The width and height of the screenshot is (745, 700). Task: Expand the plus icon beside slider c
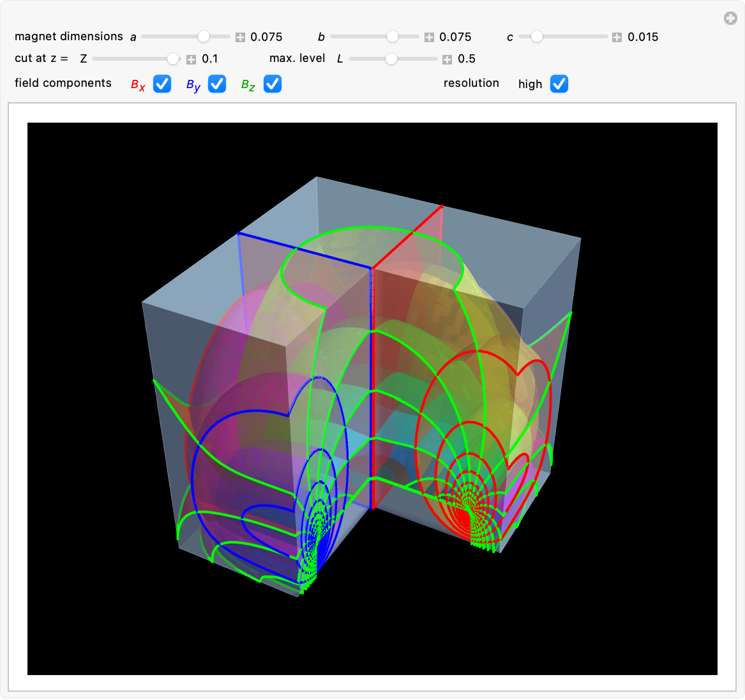click(x=617, y=37)
